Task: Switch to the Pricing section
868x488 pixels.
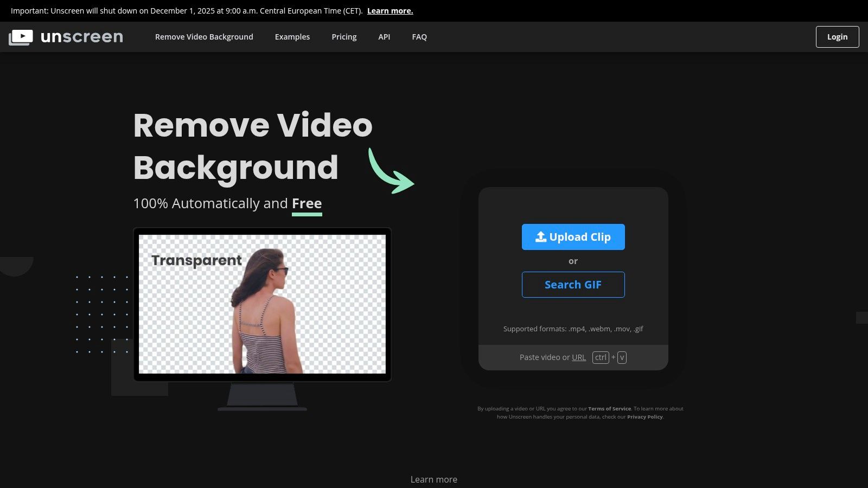Action: tap(344, 37)
